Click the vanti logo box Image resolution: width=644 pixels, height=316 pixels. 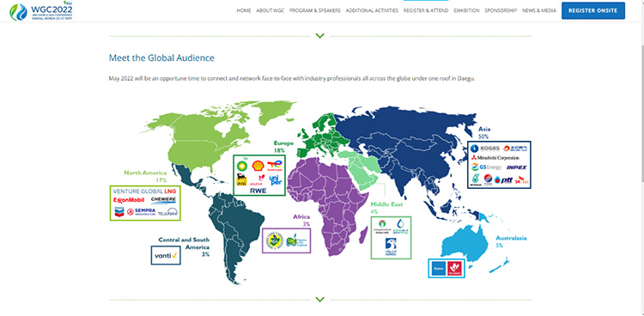pyautogui.click(x=166, y=255)
